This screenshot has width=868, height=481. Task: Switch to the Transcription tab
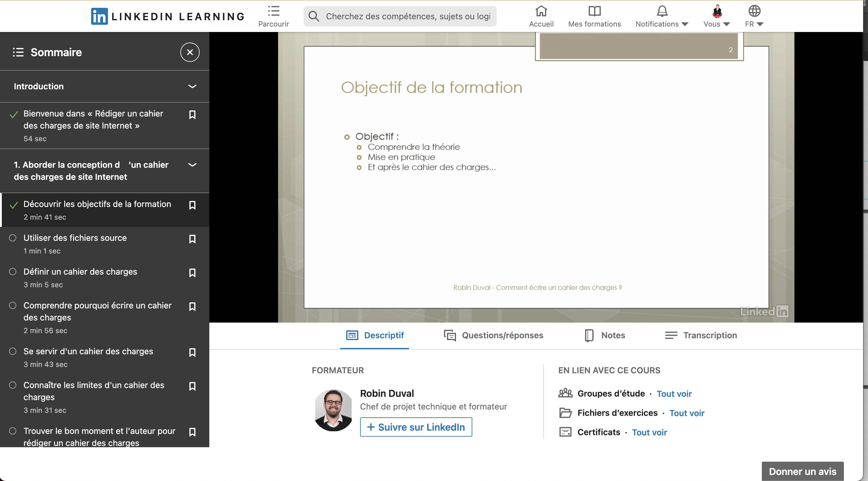tap(701, 335)
